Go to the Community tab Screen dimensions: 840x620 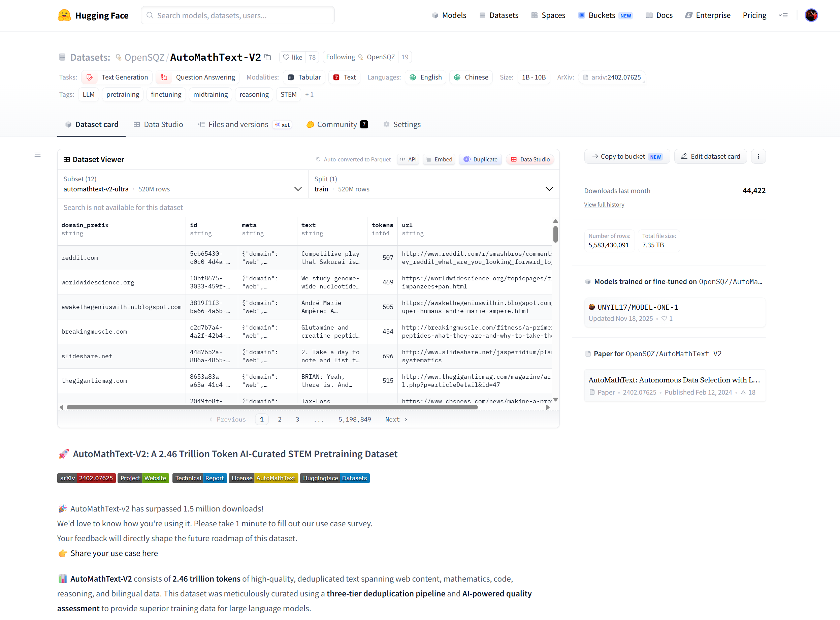coord(337,125)
